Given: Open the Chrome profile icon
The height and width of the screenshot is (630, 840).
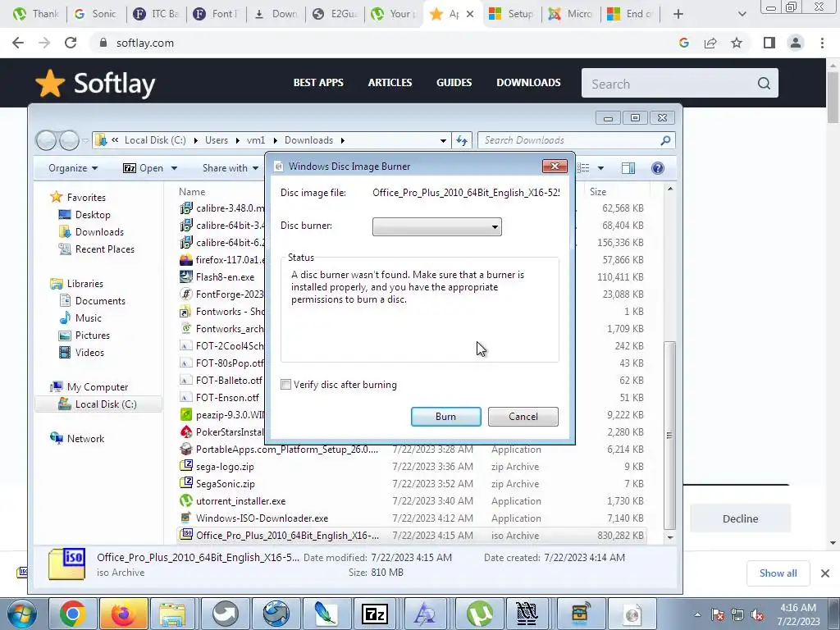Looking at the screenshot, I should point(796,43).
